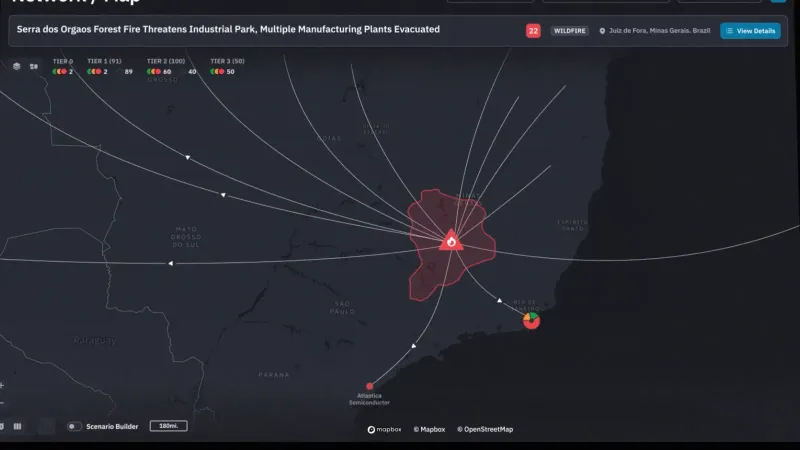Click the Serra dos Orgaos fire event title
Viewport: 800px width, 450px height.
point(228,30)
